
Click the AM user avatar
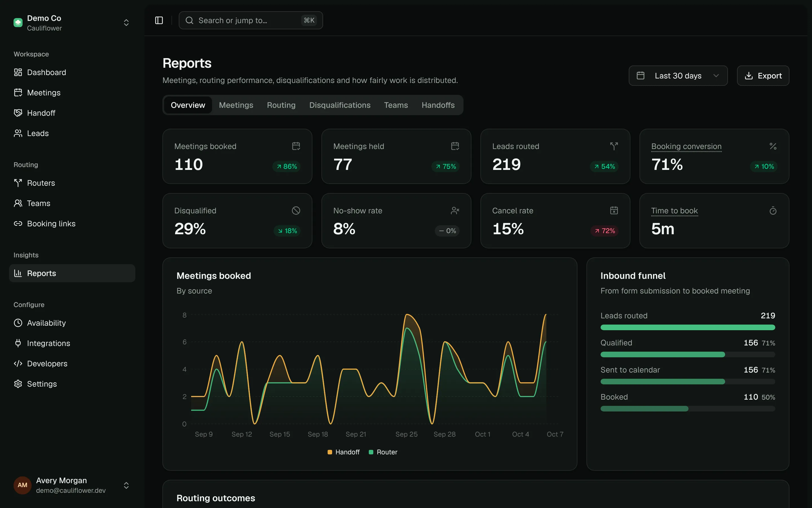pyautogui.click(x=23, y=485)
